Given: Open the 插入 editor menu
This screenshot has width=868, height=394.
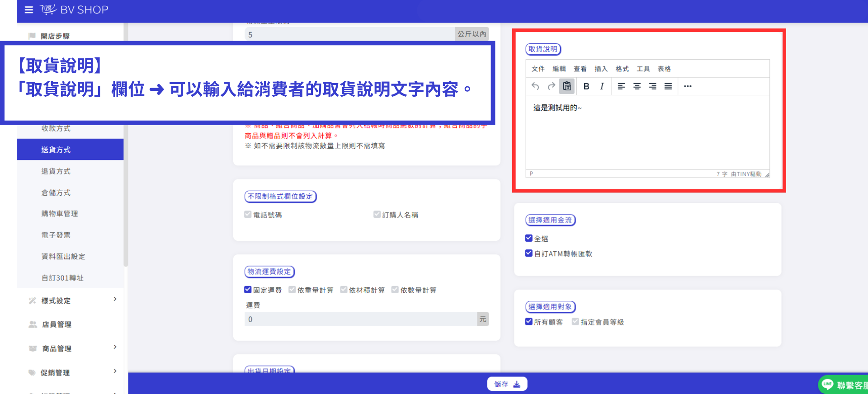Looking at the screenshot, I should point(601,69).
